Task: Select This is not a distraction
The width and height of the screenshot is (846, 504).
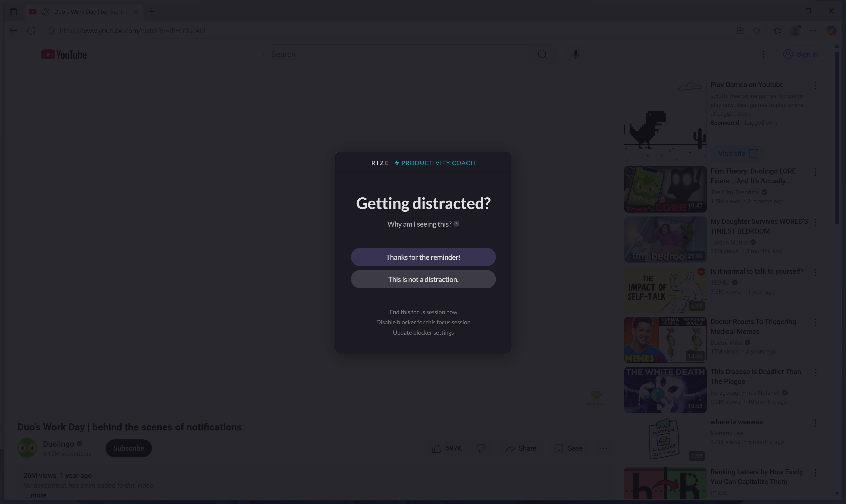Action: click(x=423, y=279)
